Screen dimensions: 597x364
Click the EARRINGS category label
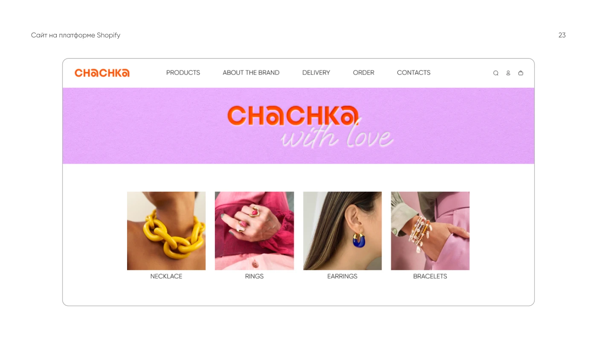[x=342, y=276]
